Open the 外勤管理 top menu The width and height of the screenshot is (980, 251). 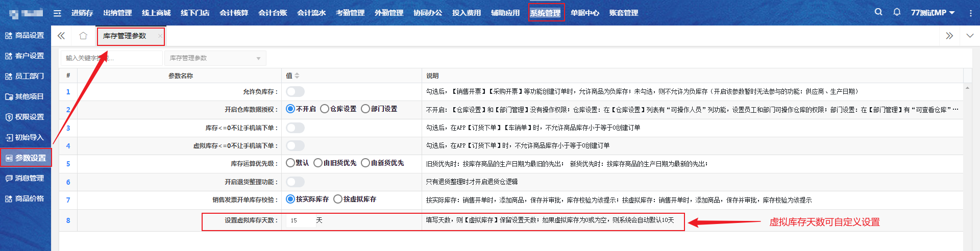(389, 13)
